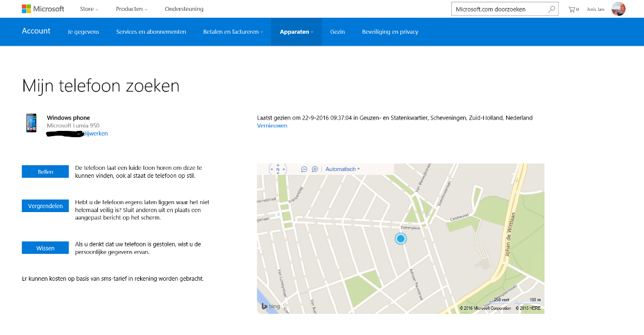Open Services en abonnementen tab
644x335 pixels.
(151, 31)
